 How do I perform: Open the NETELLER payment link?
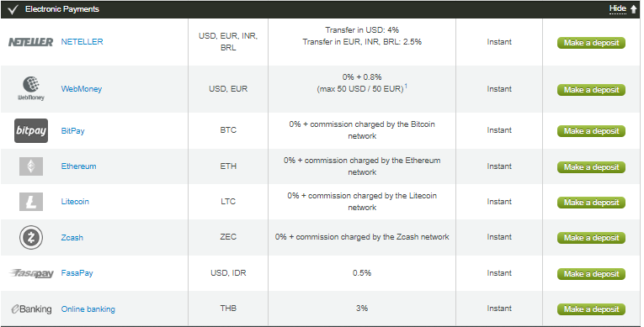(x=82, y=41)
